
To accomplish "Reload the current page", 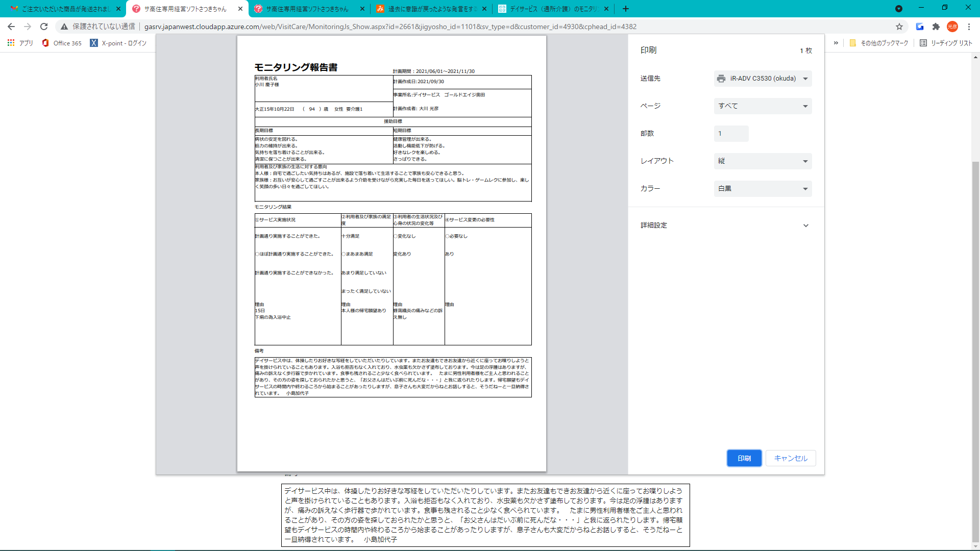I will (x=44, y=27).
